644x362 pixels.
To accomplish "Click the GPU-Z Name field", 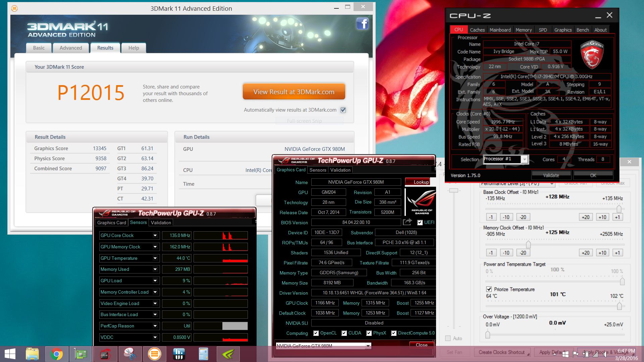I will coord(356,182).
